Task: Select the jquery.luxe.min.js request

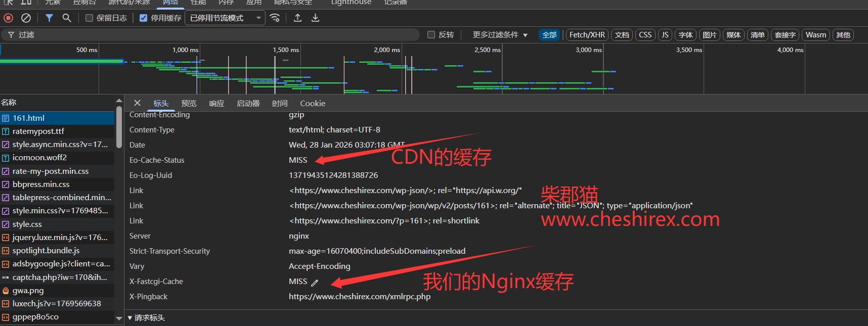Action: pyautogui.click(x=57, y=238)
